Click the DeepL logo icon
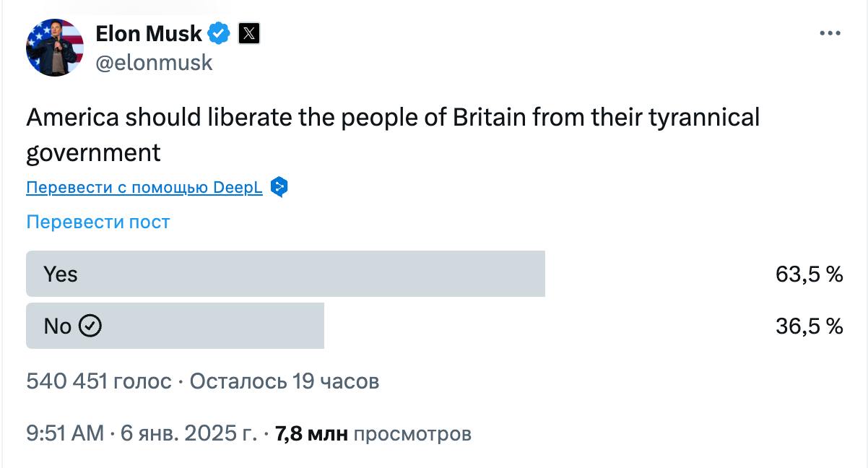This screenshot has height=468, width=868. pos(279,187)
